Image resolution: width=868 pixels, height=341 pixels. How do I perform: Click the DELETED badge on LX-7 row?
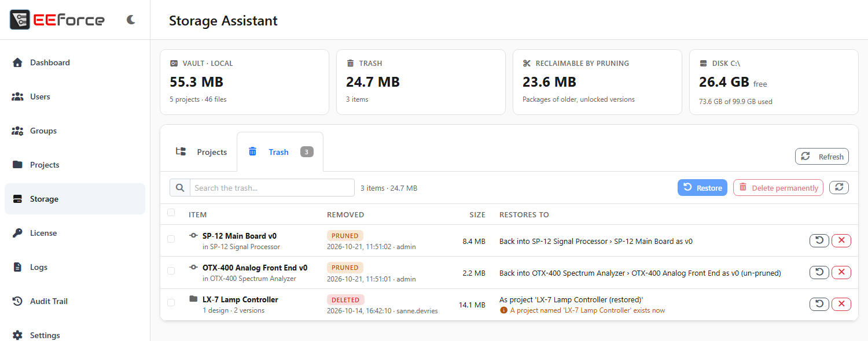coord(345,300)
